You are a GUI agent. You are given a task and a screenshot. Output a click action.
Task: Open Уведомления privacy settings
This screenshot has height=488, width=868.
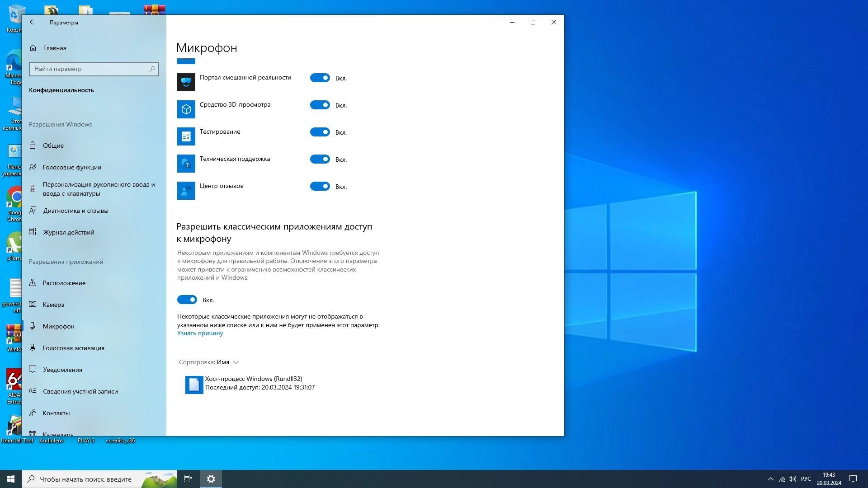coord(94,370)
